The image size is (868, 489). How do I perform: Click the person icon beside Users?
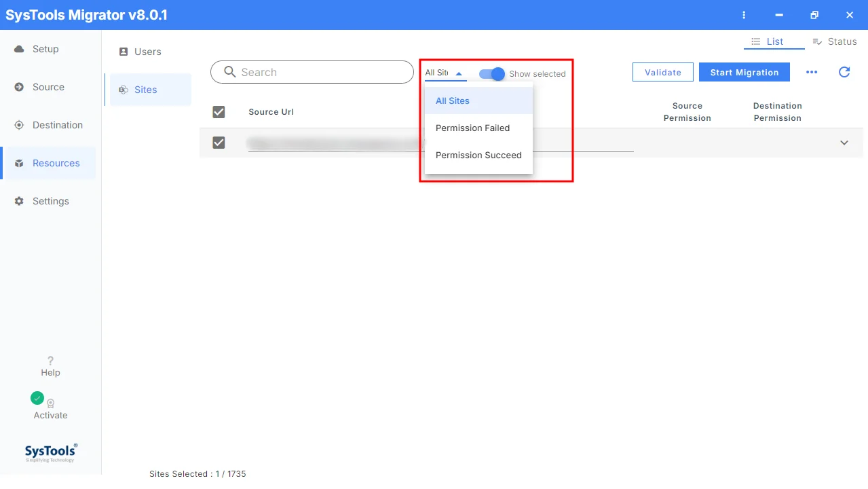click(124, 52)
